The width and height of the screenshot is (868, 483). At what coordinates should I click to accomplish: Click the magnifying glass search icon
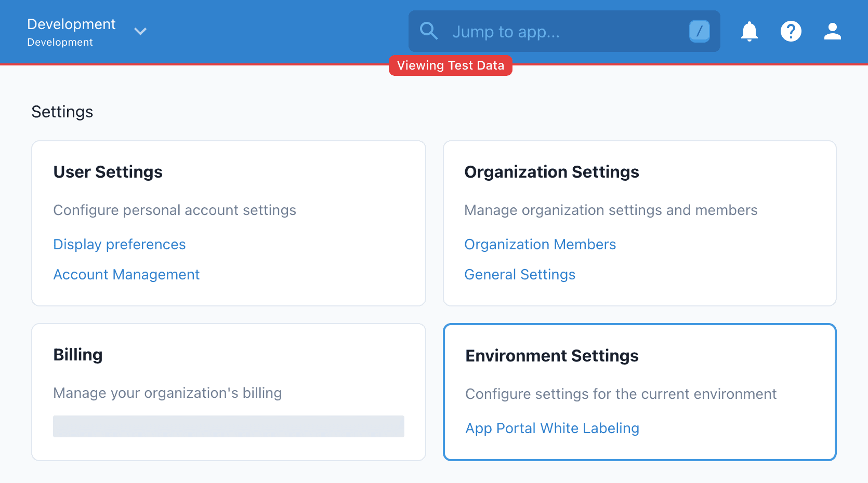[429, 31]
